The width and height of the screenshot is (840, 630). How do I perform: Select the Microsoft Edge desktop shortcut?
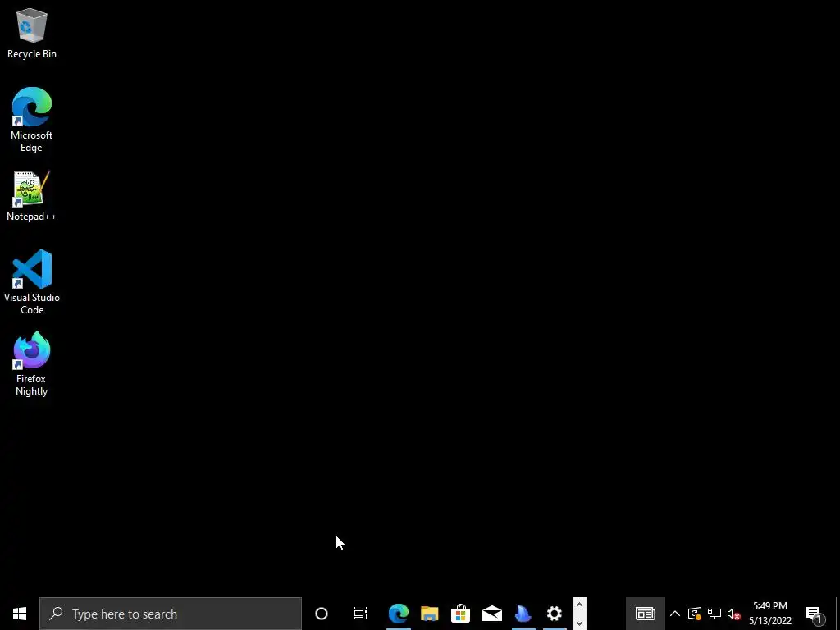[x=32, y=120]
